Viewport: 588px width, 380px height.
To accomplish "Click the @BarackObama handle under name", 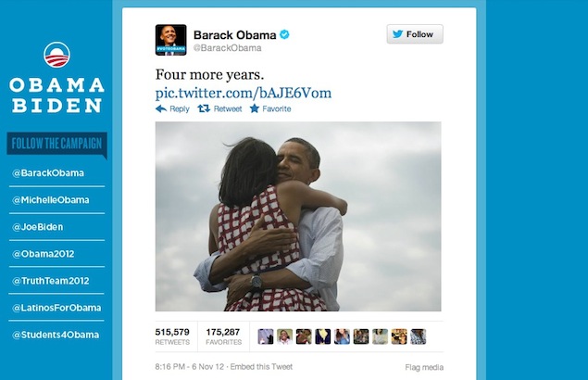I will [227, 48].
